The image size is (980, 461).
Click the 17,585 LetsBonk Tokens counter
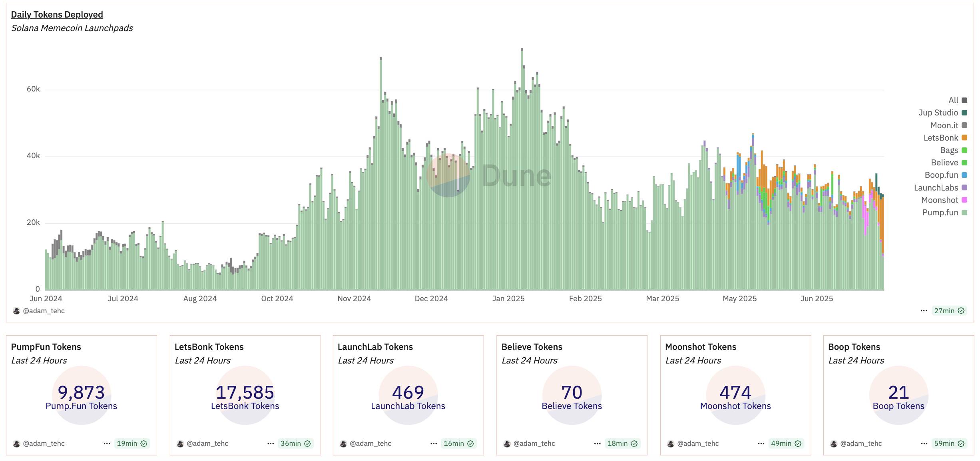(x=245, y=397)
